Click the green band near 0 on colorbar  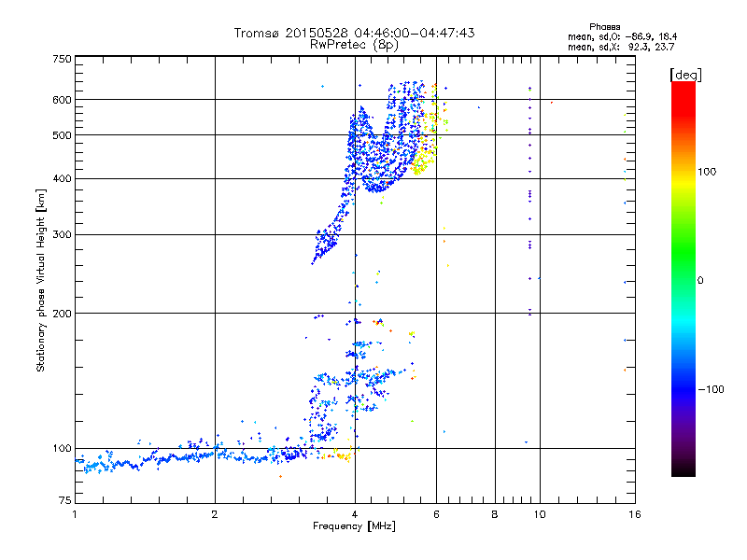[684, 278]
